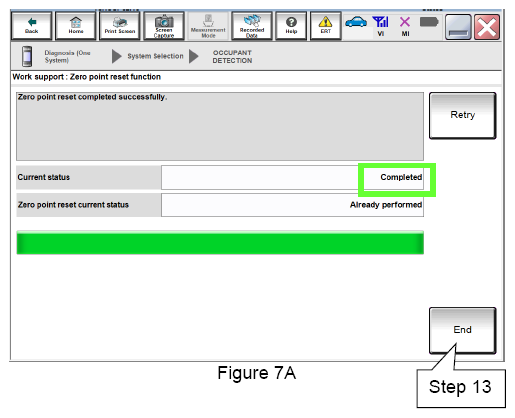Take a Screen Capture

pyautogui.click(x=164, y=26)
